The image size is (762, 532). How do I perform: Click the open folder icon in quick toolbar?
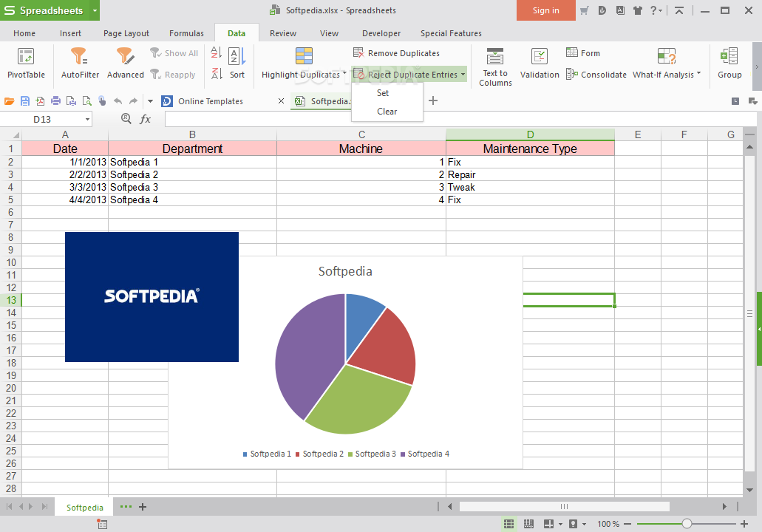(9, 101)
